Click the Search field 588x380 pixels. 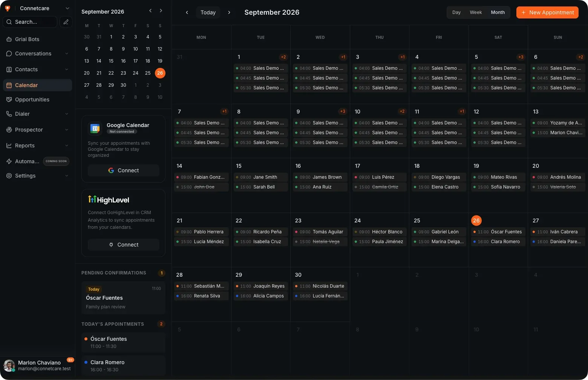pos(30,22)
